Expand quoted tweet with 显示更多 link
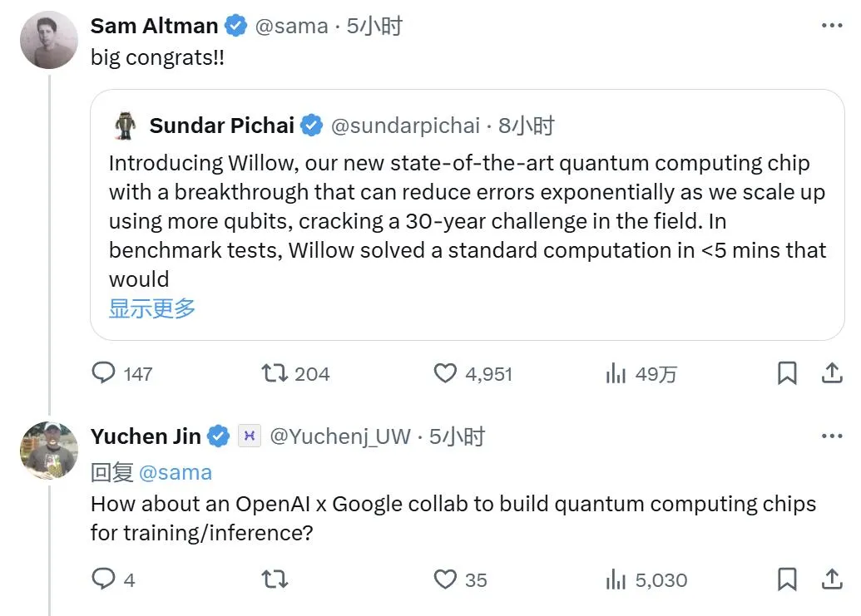The height and width of the screenshot is (616, 861). (x=152, y=308)
